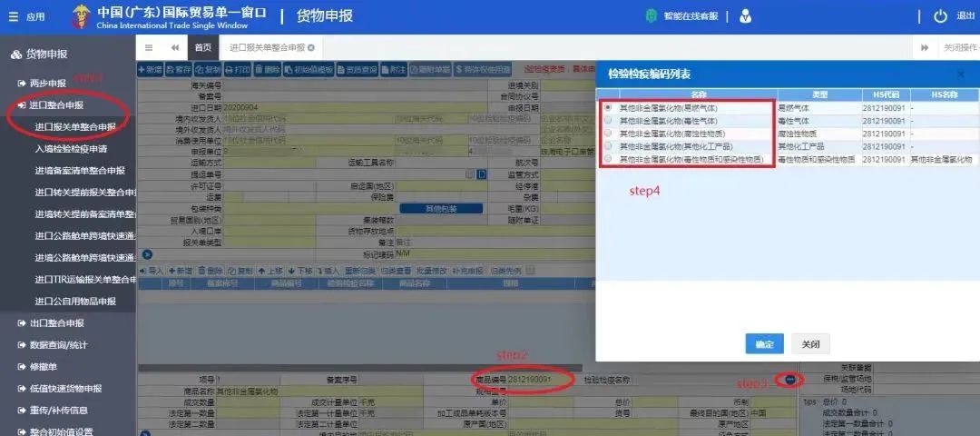This screenshot has height=436, width=980.
Task: Click the 退出 power icon
Action: click(940, 16)
